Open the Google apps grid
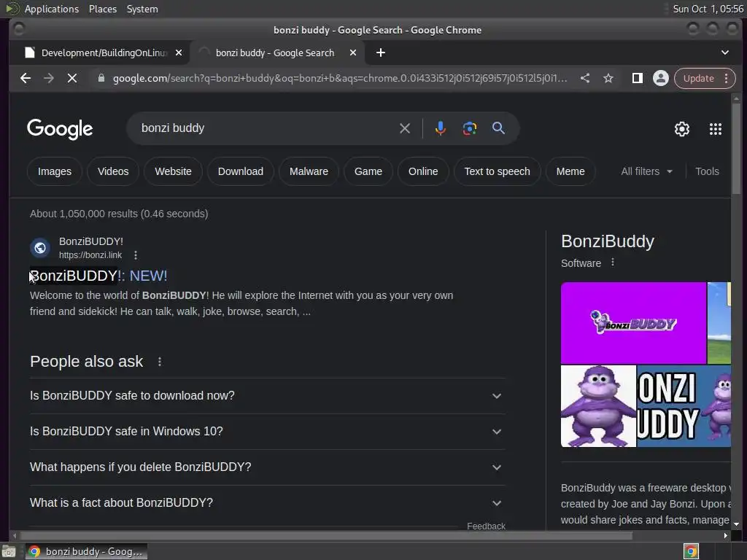 pyautogui.click(x=715, y=129)
